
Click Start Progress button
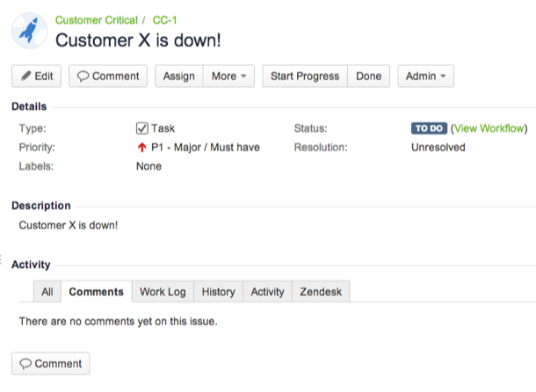(x=305, y=76)
